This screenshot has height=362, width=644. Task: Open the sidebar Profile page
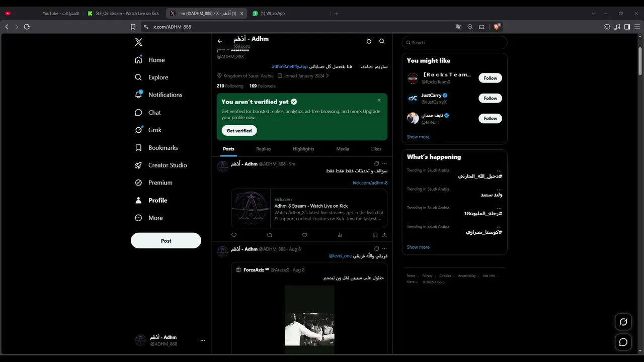(x=151, y=200)
